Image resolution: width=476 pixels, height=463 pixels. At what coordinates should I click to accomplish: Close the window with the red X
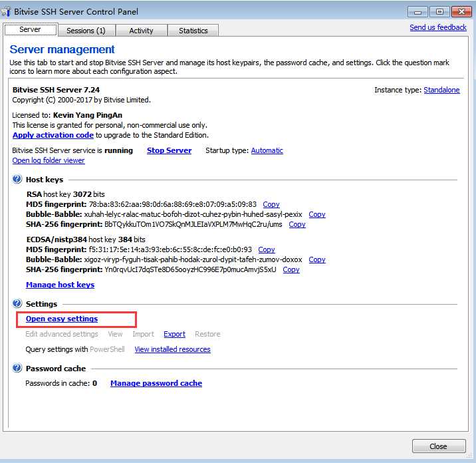pyautogui.click(x=461, y=12)
